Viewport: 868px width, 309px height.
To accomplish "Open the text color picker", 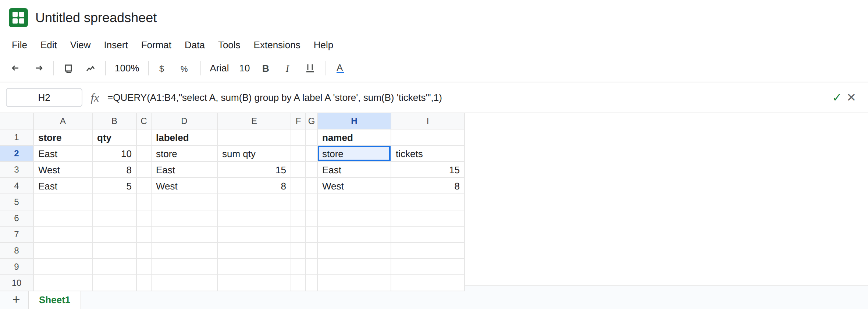I will click(x=340, y=68).
